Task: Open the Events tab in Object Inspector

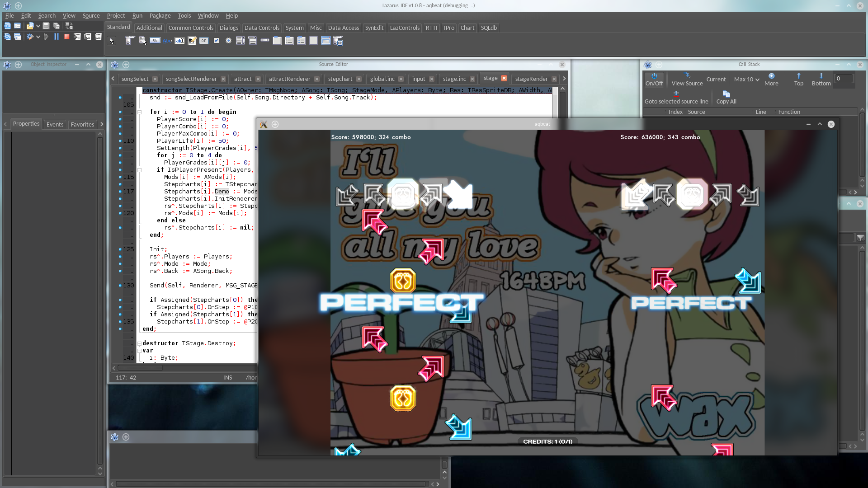Action: pos(55,124)
